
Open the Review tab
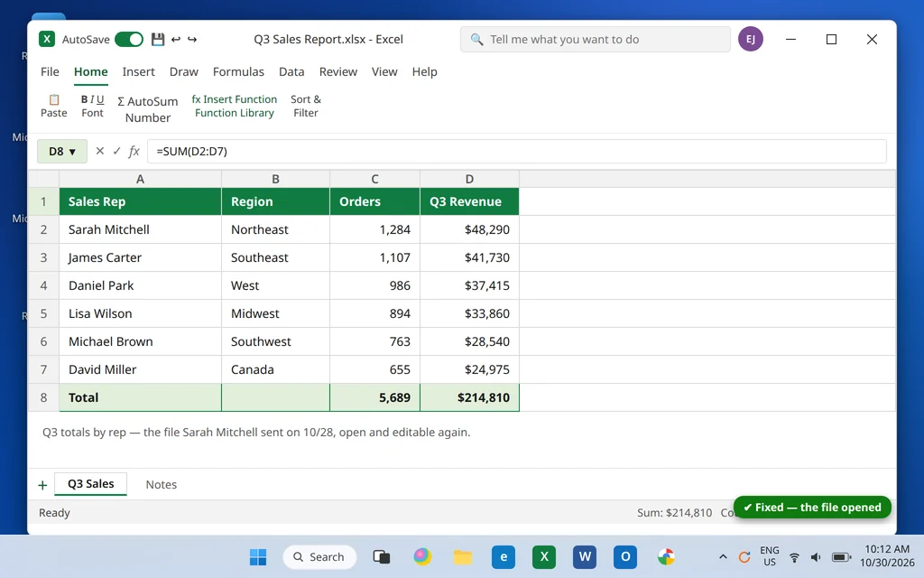pos(338,71)
